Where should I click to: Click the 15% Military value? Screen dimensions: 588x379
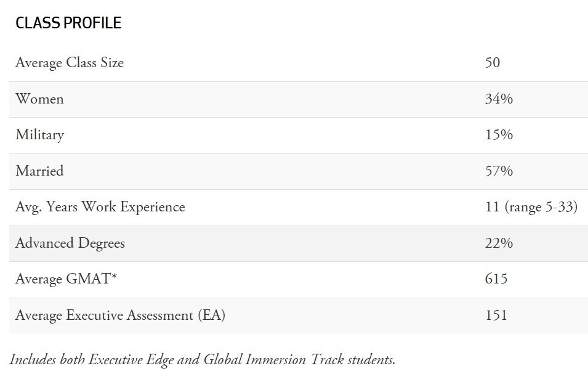pyautogui.click(x=499, y=135)
